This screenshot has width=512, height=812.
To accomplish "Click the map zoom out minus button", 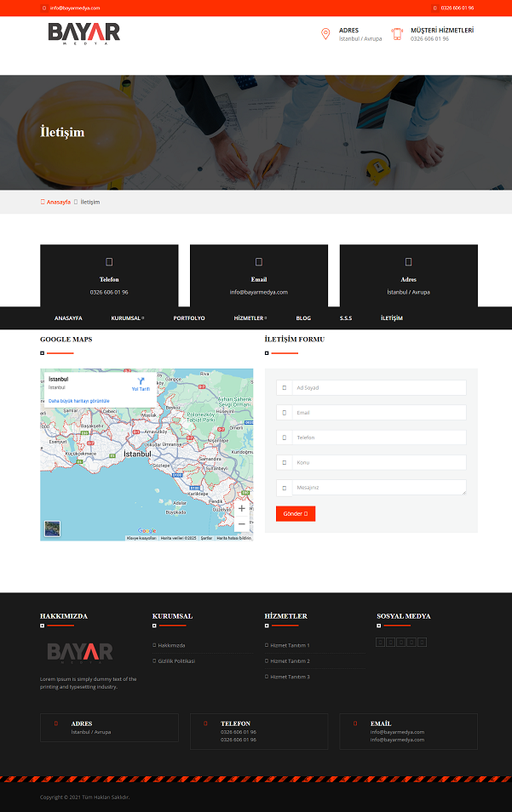I will pyautogui.click(x=241, y=523).
